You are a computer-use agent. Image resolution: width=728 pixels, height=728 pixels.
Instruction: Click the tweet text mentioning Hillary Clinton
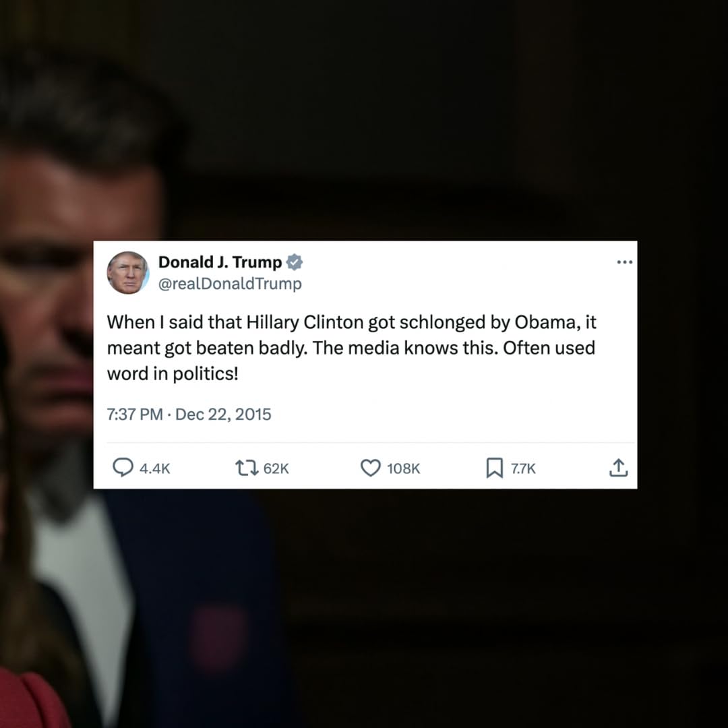click(351, 348)
